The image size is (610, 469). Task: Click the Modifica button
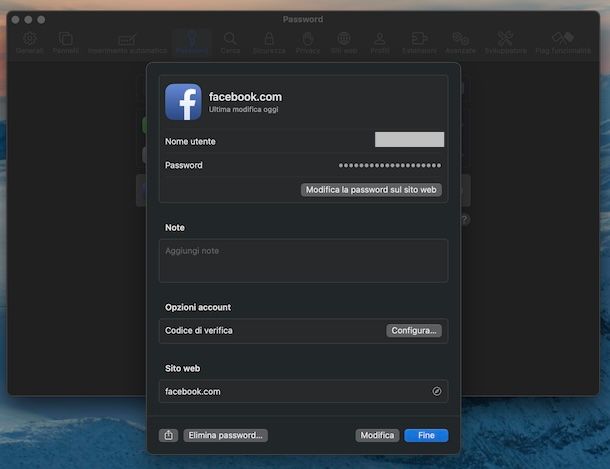[377, 435]
